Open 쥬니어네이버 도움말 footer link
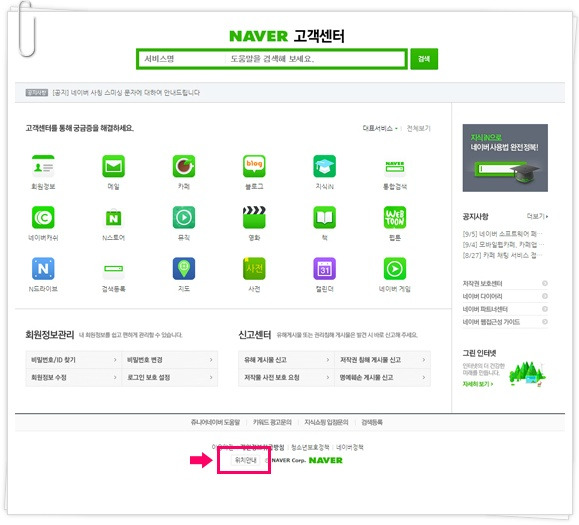The width and height of the screenshot is (579, 525). tap(215, 422)
